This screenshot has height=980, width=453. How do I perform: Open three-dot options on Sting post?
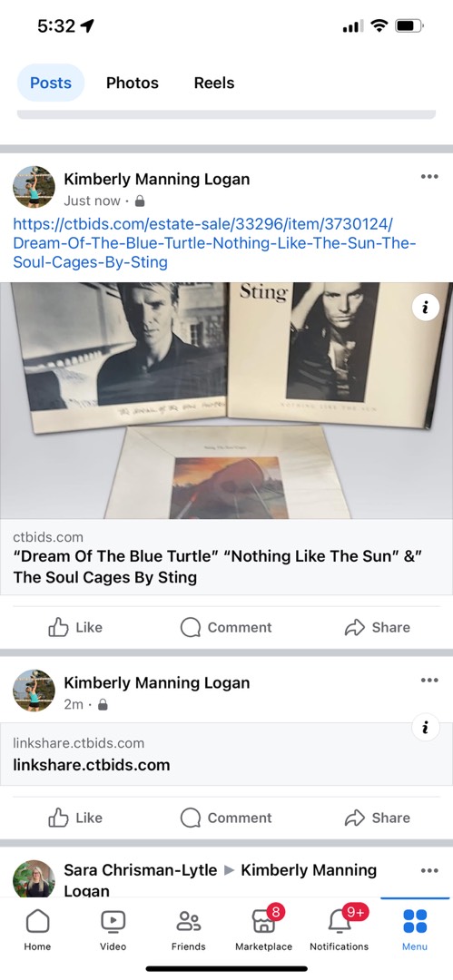click(x=429, y=177)
